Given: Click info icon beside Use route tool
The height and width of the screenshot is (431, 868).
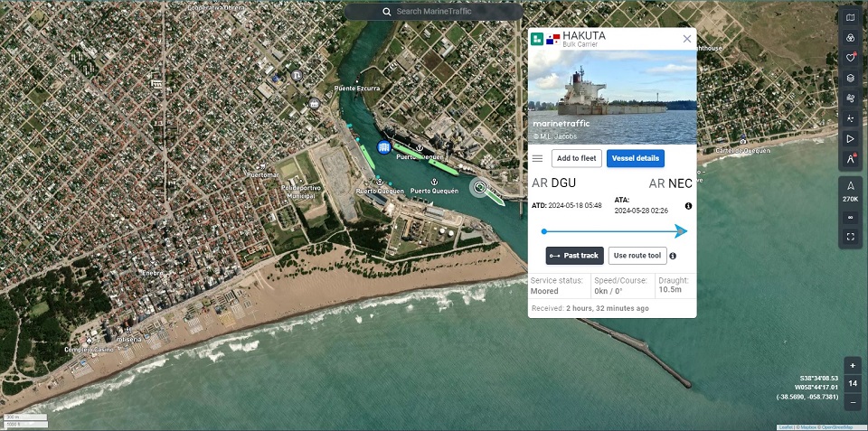Looking at the screenshot, I should [x=673, y=256].
